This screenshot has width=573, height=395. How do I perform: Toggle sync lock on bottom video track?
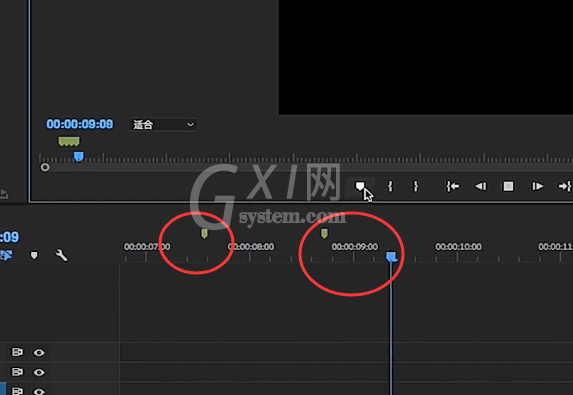coord(17,391)
